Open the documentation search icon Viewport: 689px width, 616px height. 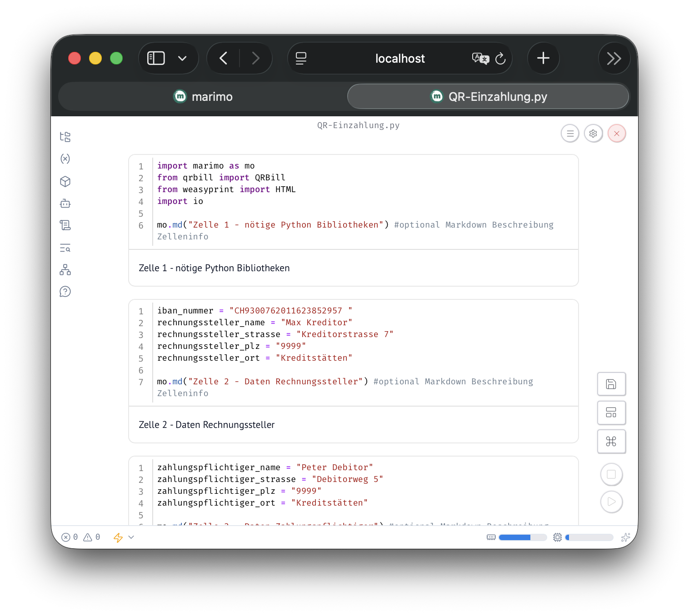click(65, 248)
